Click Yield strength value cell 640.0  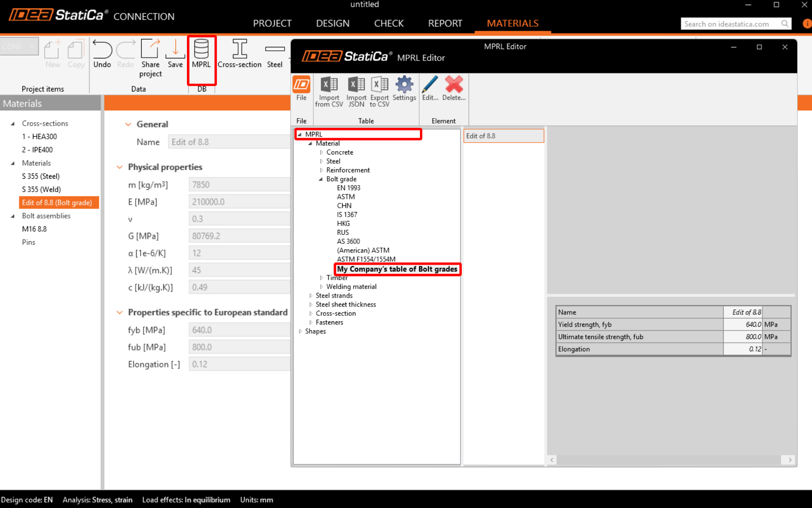tap(743, 325)
